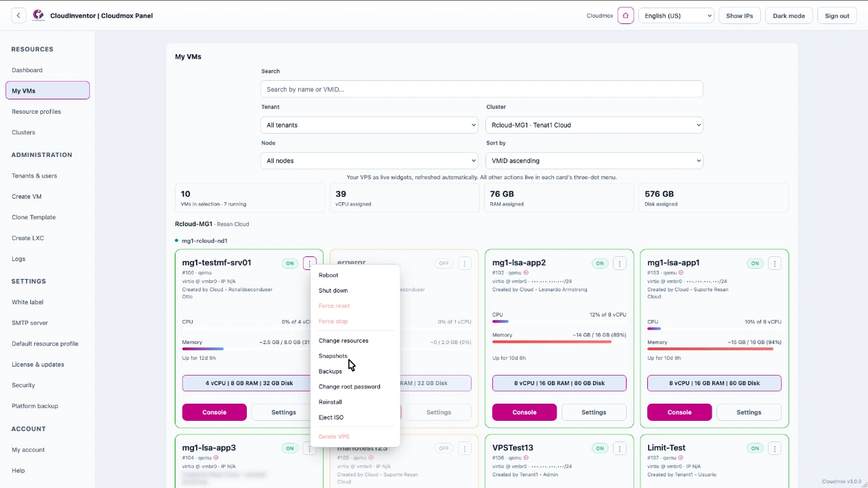Click the VM search input field
This screenshot has height=488, width=868.
(x=482, y=89)
